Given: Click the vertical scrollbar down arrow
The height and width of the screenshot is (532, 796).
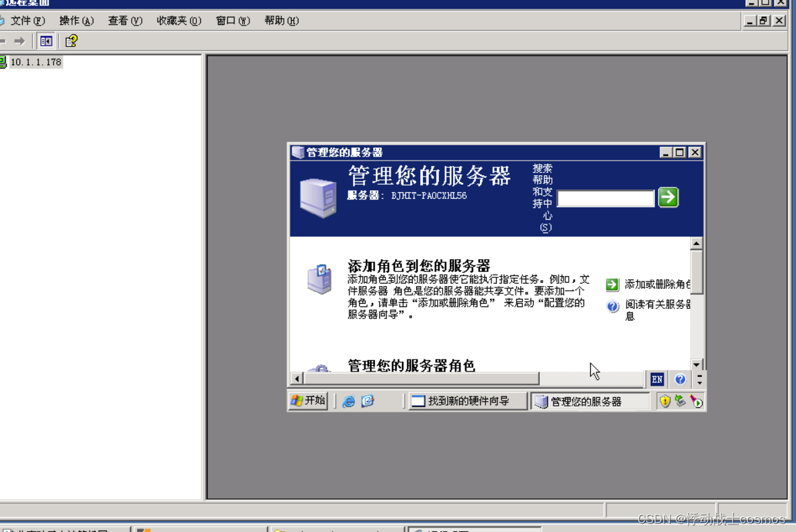Looking at the screenshot, I should (696, 365).
